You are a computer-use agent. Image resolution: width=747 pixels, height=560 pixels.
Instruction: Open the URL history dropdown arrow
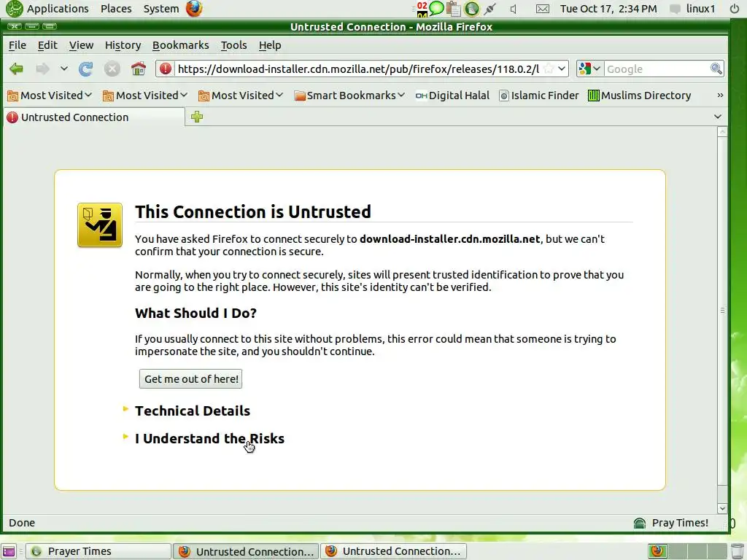(562, 69)
